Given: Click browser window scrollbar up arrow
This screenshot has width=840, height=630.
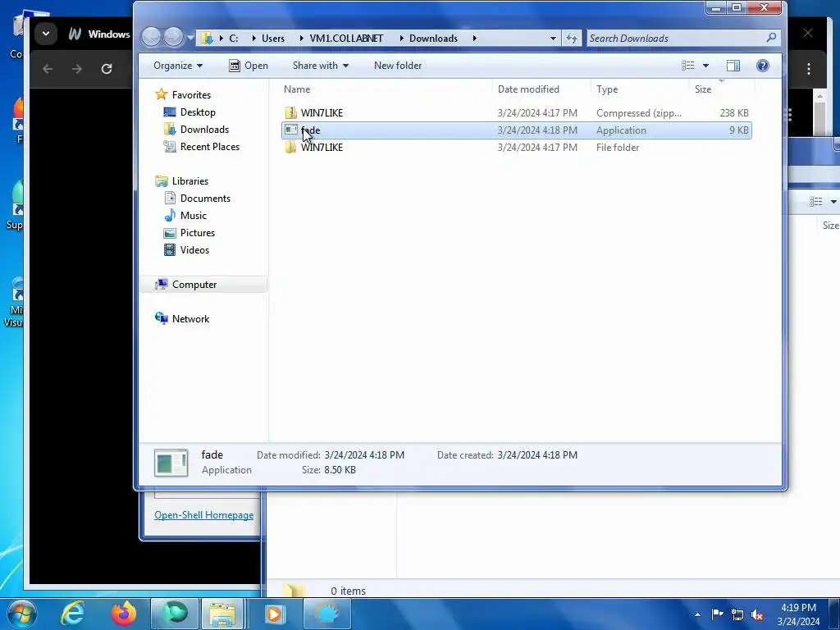Looking at the screenshot, I should click(x=819, y=97).
